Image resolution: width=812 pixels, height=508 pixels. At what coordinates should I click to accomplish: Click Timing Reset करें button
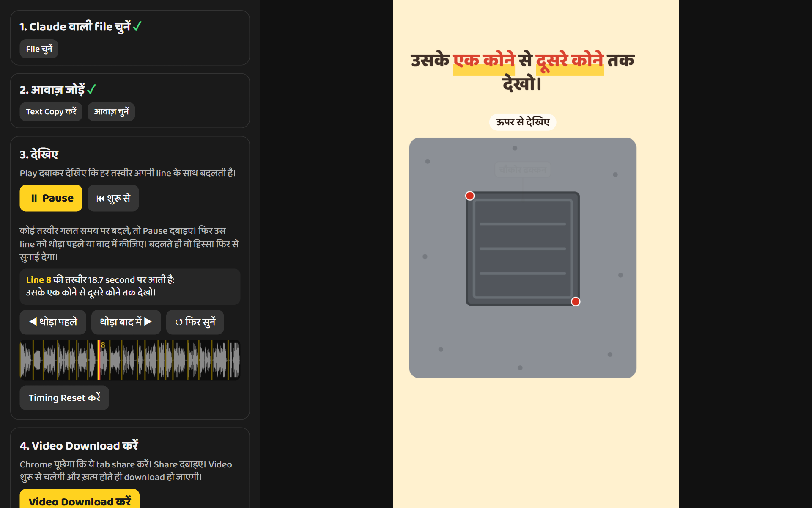coord(64,398)
